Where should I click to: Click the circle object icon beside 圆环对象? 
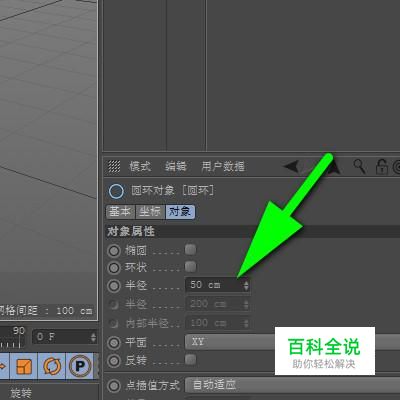[x=116, y=191]
